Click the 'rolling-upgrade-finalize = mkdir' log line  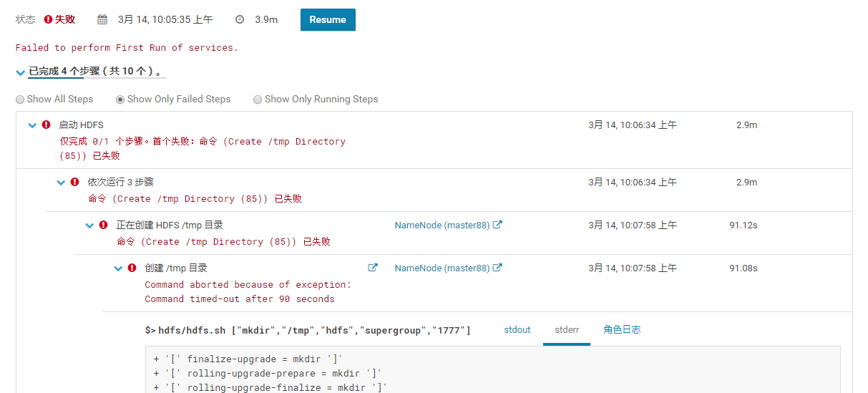click(270, 387)
